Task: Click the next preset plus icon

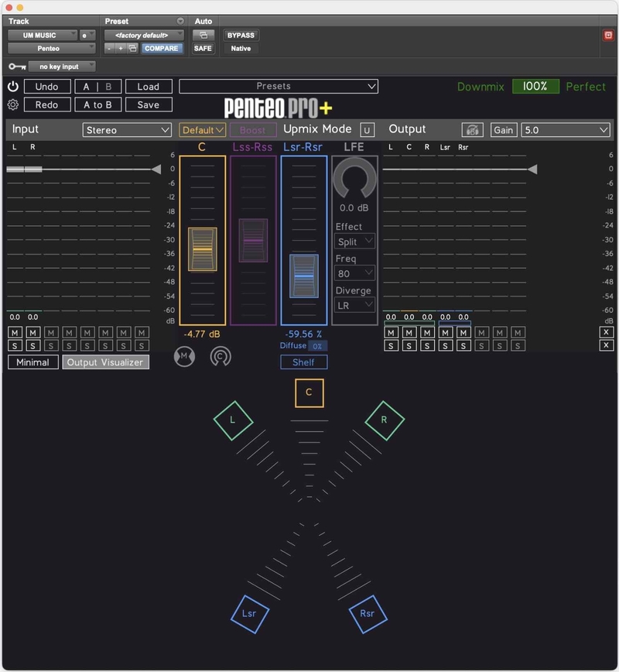Action: 121,49
